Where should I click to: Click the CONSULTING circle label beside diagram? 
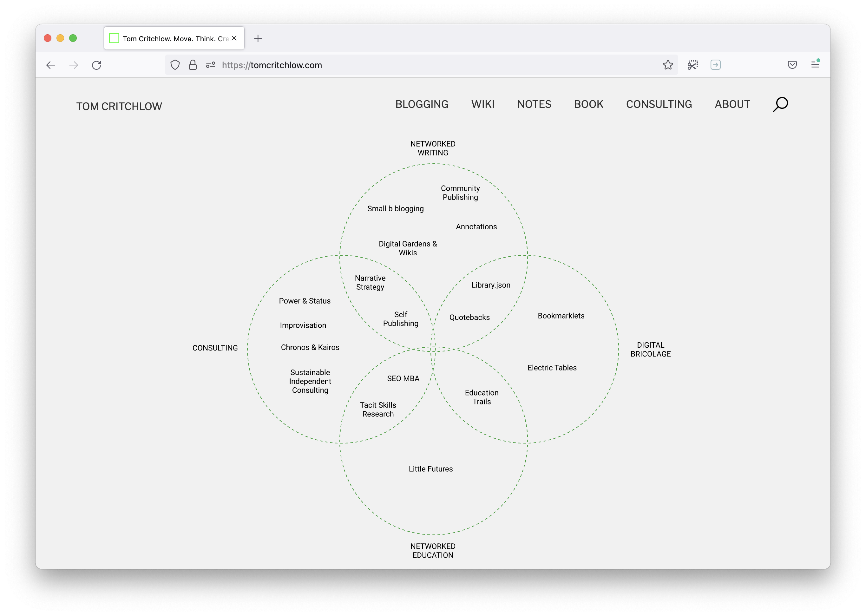tap(215, 348)
